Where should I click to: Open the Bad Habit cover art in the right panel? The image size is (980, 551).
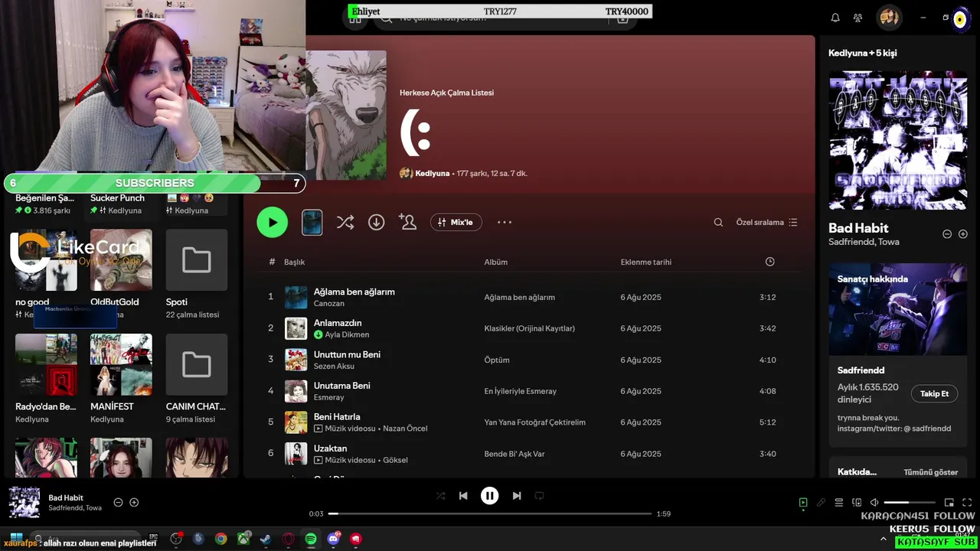[897, 140]
